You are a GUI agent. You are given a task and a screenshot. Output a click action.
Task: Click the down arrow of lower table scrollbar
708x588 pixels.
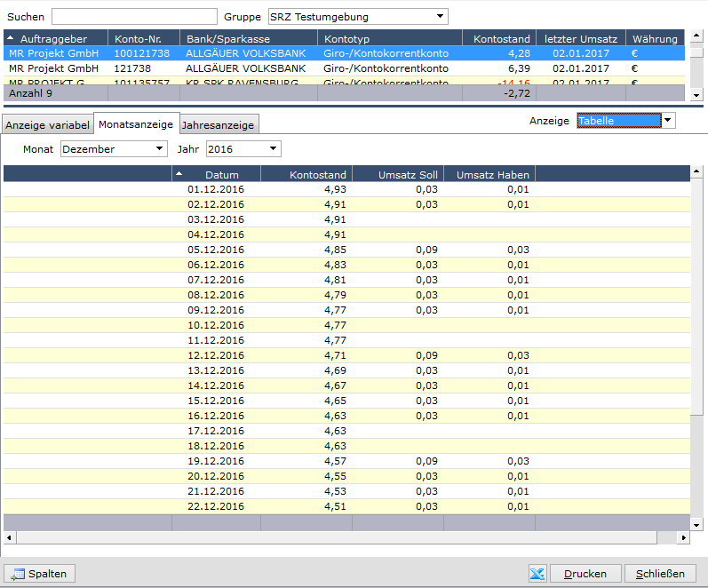pyautogui.click(x=696, y=525)
